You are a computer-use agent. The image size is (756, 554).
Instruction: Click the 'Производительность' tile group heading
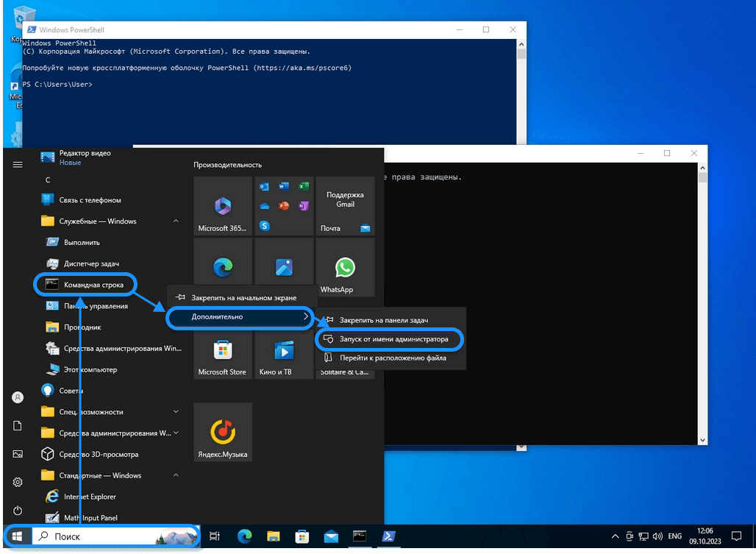[x=227, y=165]
